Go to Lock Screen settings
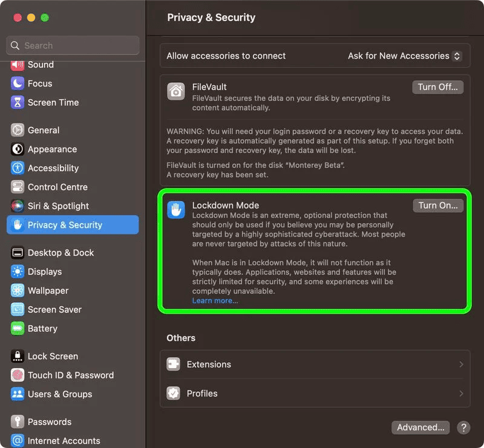 coord(53,357)
